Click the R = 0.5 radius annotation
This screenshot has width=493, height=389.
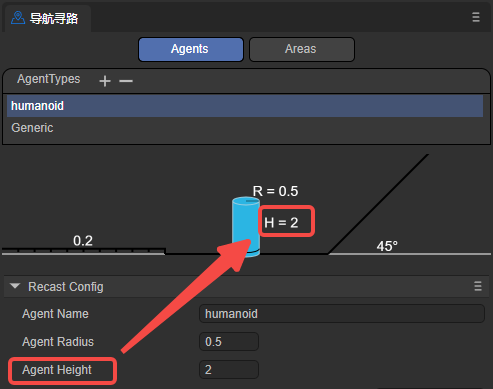pyautogui.click(x=275, y=191)
